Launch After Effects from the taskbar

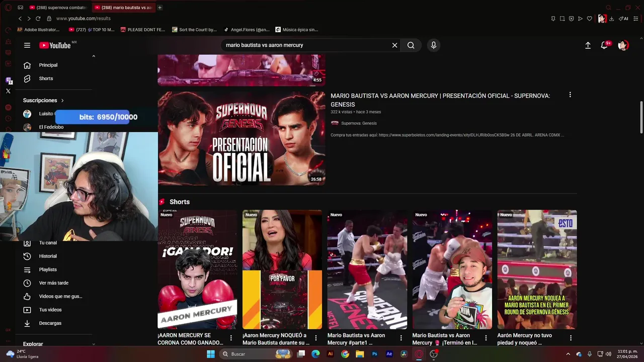click(x=389, y=354)
